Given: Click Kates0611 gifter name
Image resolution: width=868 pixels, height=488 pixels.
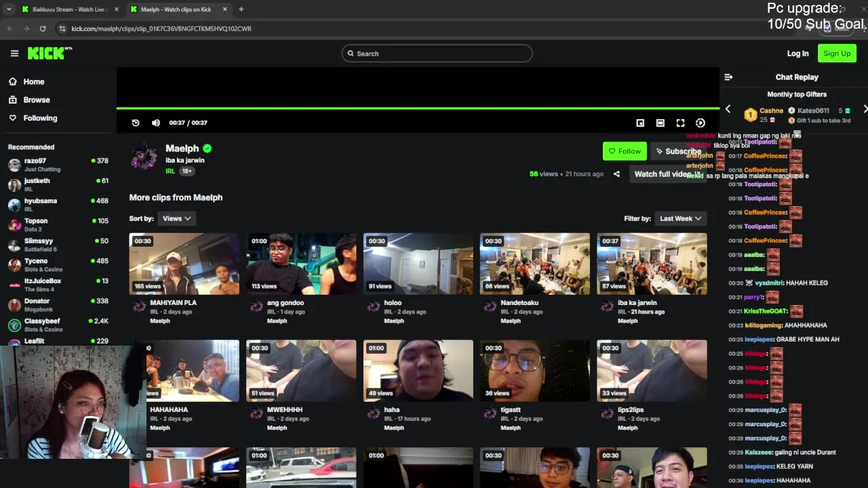Looking at the screenshot, I should coord(813,110).
